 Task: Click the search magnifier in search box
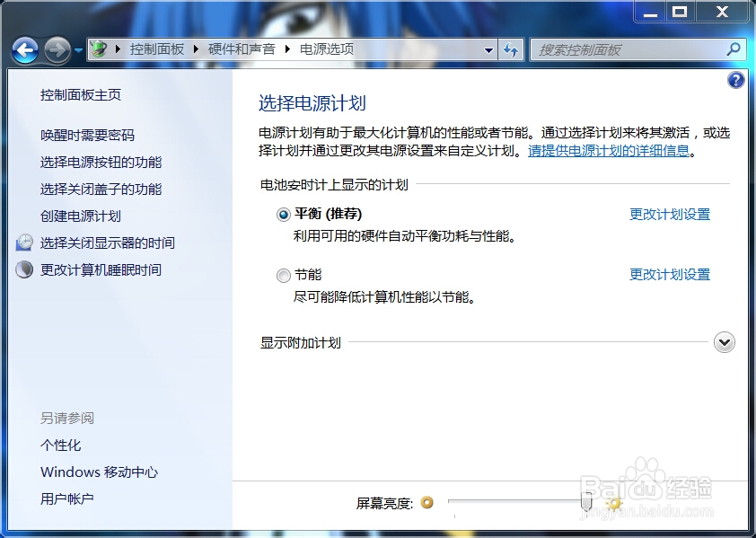[734, 49]
